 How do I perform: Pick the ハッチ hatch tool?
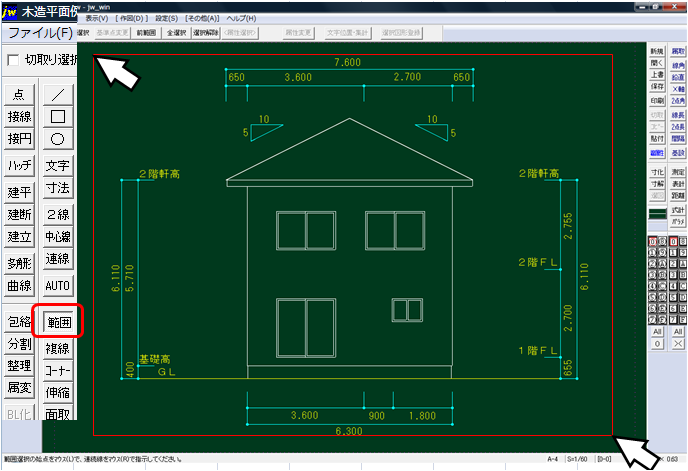19,166
